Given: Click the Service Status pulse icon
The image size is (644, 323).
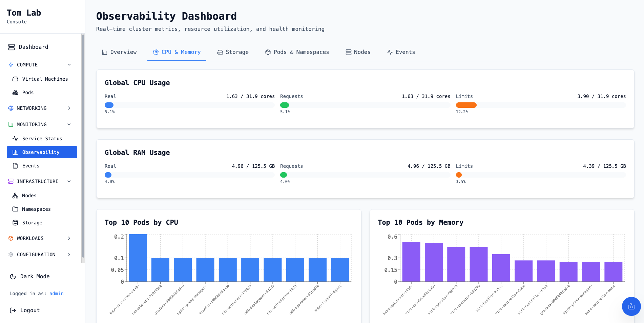Looking at the screenshot, I should 15,139.
